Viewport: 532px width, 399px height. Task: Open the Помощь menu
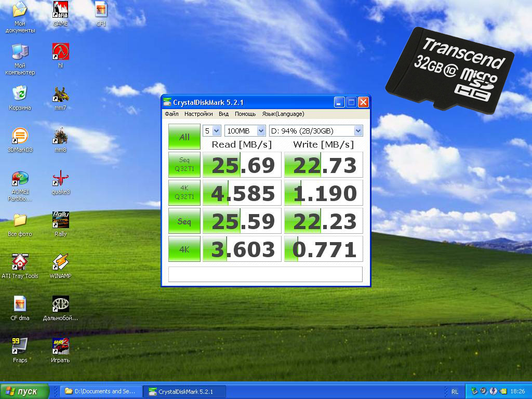(x=245, y=114)
